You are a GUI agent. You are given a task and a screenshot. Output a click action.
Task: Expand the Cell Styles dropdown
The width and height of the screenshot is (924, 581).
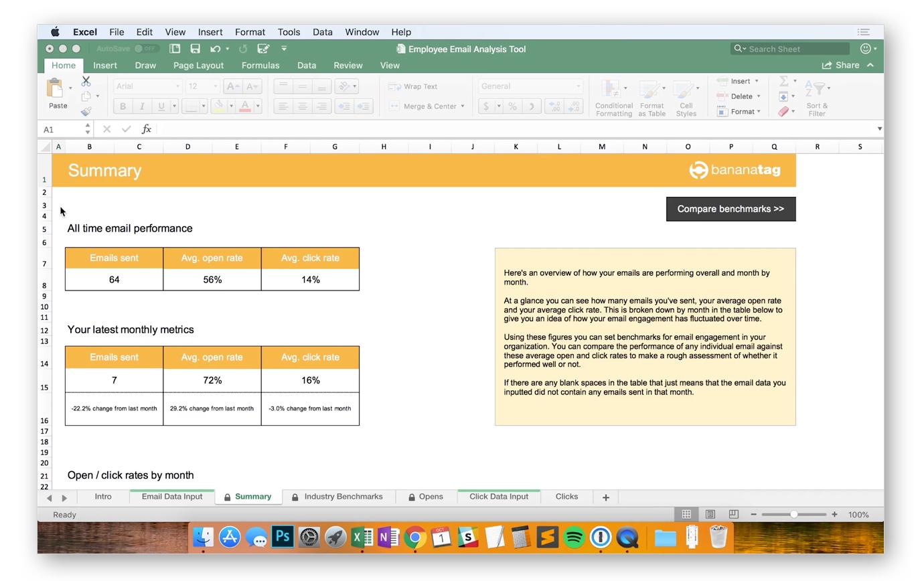point(697,88)
